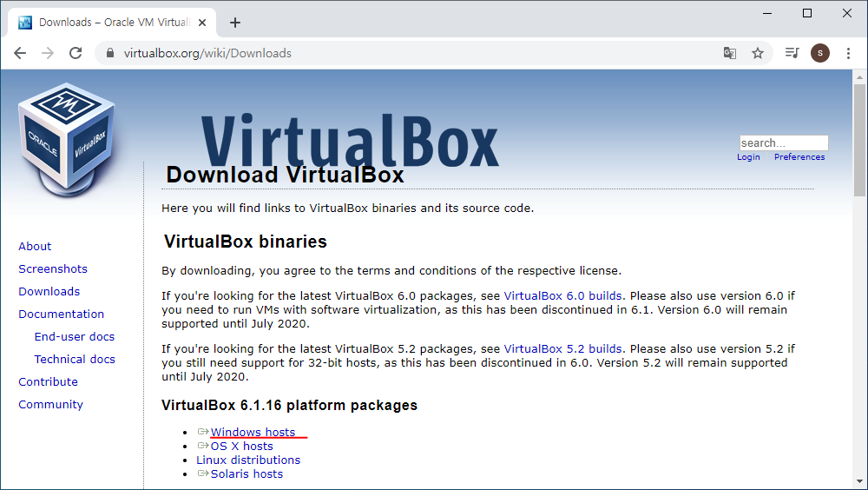The width and height of the screenshot is (868, 490).
Task: Click the address bar URL
Action: [x=207, y=53]
